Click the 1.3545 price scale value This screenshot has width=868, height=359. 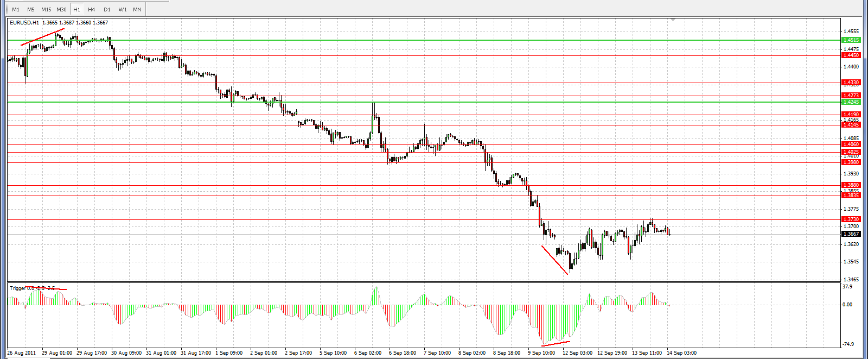tap(851, 262)
